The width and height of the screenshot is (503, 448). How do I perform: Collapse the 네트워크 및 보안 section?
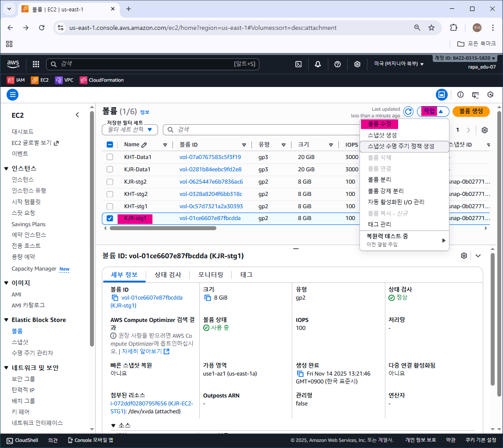6,368
